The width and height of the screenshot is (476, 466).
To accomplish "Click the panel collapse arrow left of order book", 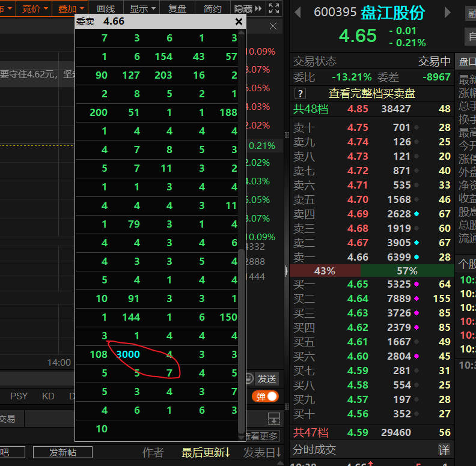I will pos(286,271).
